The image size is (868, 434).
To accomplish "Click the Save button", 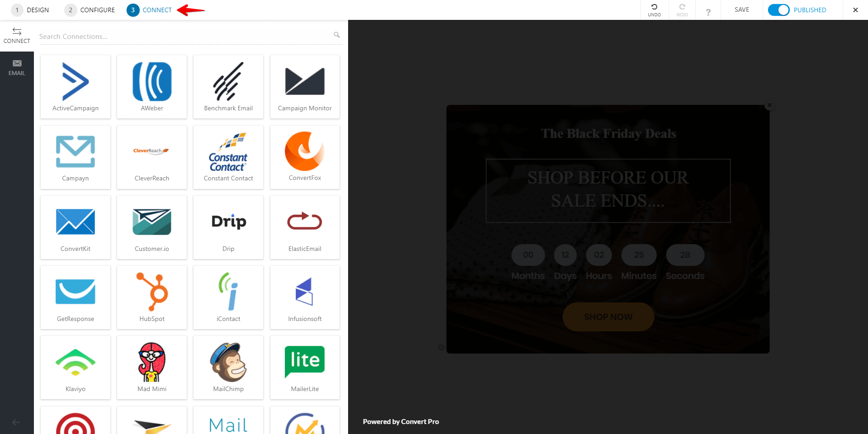I will [741, 10].
